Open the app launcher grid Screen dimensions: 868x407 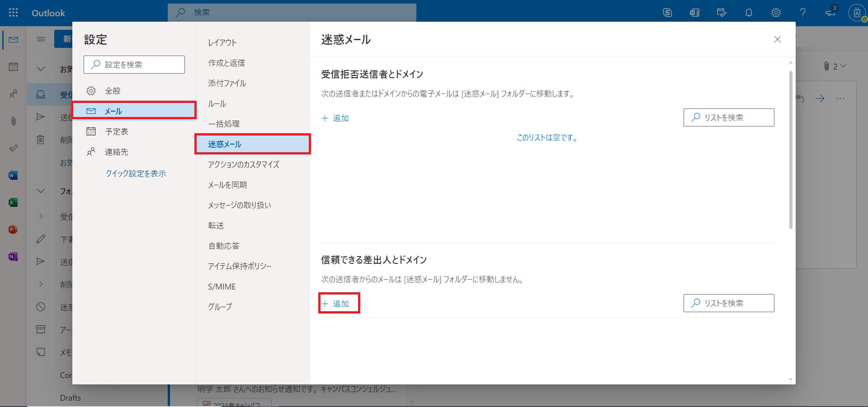(x=14, y=13)
